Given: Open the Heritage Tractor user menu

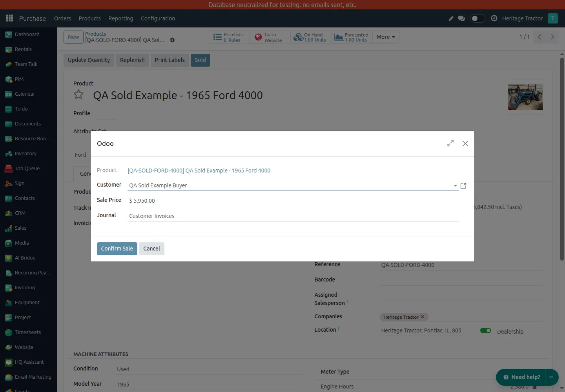Looking at the screenshot, I should click(x=530, y=18).
